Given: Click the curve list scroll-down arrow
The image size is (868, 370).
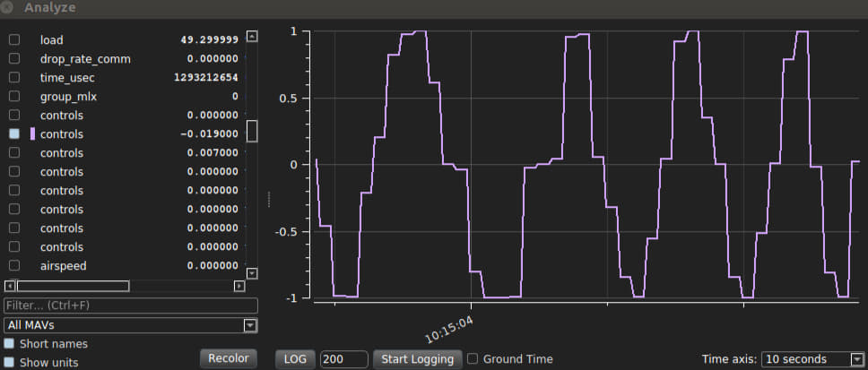Looking at the screenshot, I should [252, 273].
